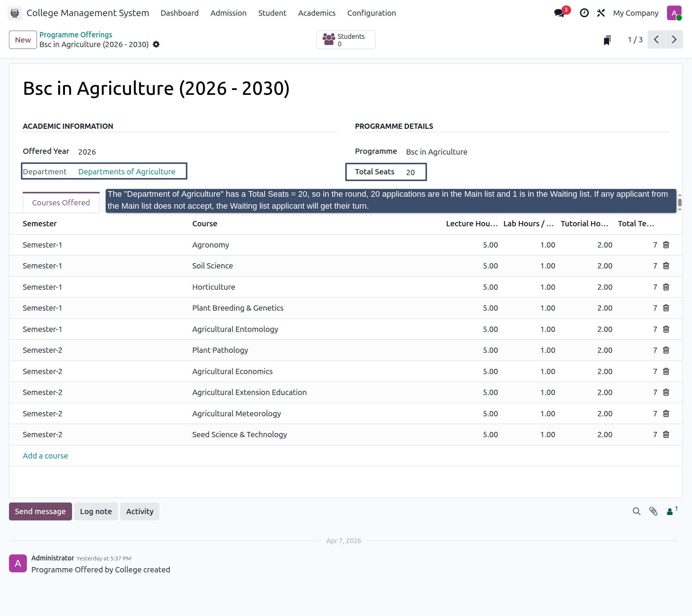The image size is (692, 616).
Task: Show followers using the person icon
Action: coord(672,511)
